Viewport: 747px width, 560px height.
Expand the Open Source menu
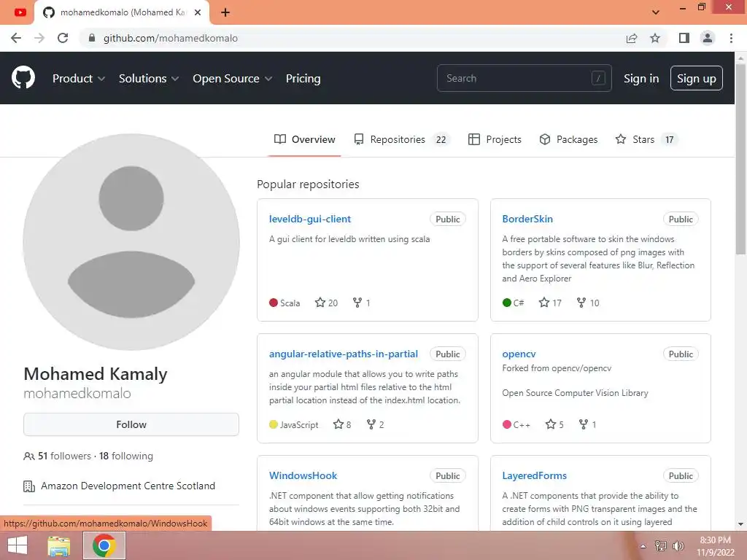(233, 79)
